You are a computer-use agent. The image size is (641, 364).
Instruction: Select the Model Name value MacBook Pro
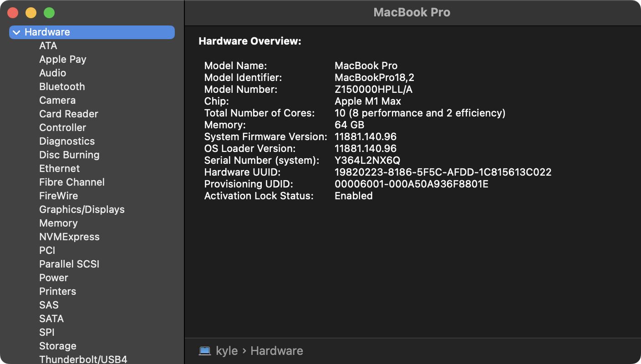[366, 66]
